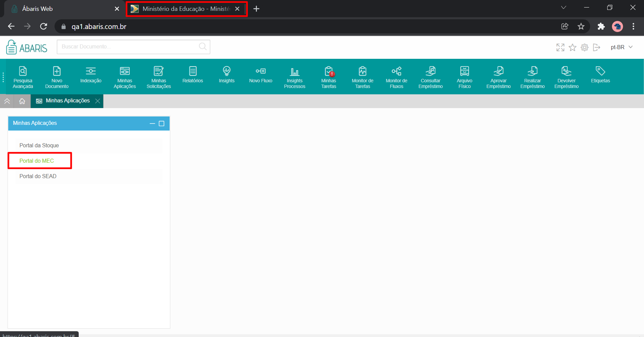Open Pesquisa Avançada tool
644x337 pixels.
pyautogui.click(x=23, y=77)
